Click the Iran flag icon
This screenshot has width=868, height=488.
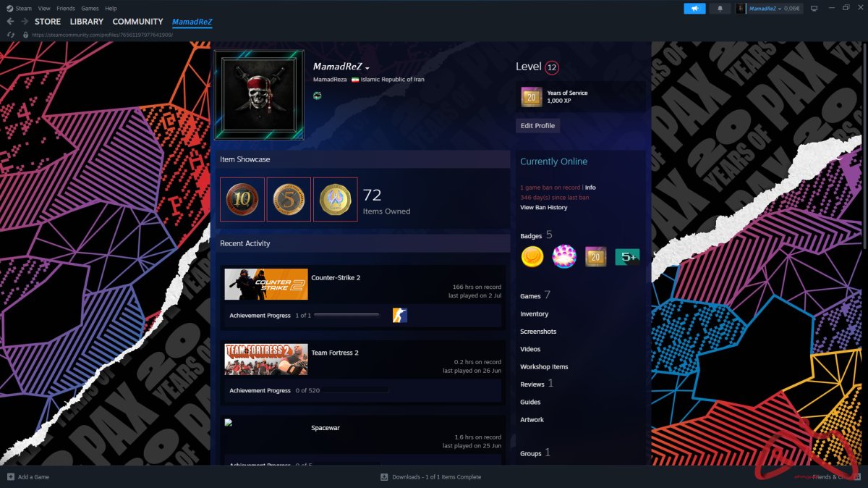click(x=355, y=80)
